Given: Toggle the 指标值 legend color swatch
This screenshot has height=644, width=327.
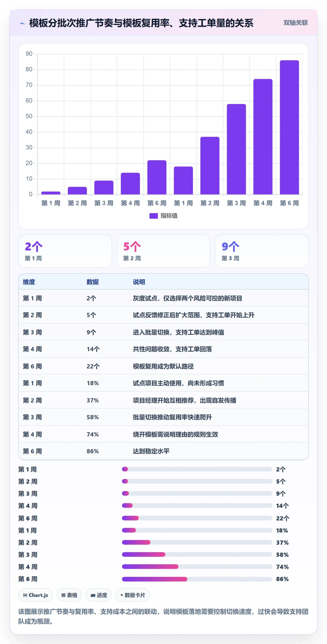Looking at the screenshot, I should coord(153,216).
